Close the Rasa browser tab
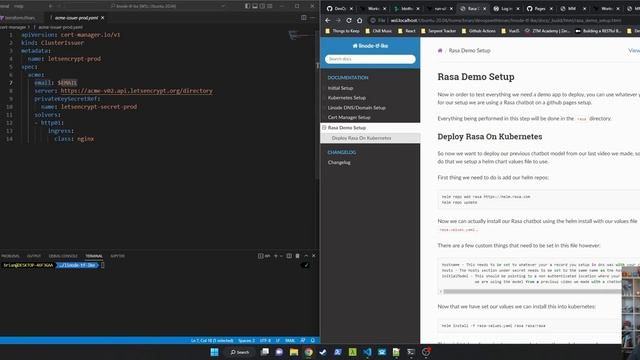The width and height of the screenshot is (640, 360). (x=484, y=9)
